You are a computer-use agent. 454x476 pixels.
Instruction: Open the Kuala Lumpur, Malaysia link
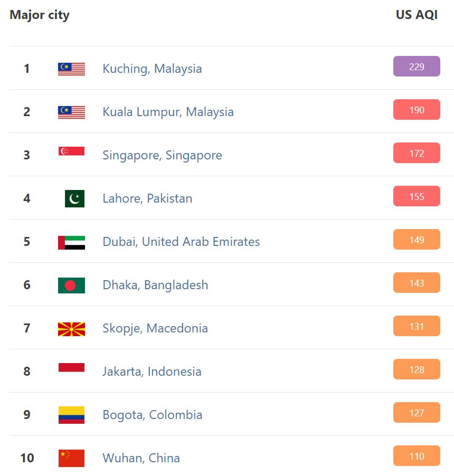tap(168, 112)
